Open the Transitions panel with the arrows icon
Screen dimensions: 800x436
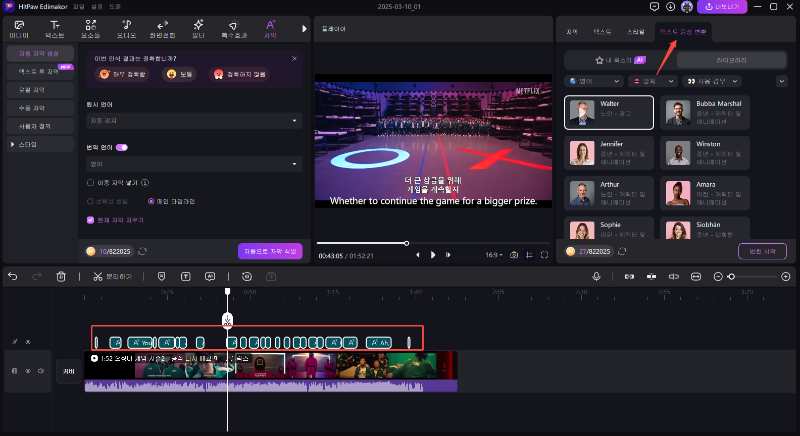(x=162, y=29)
